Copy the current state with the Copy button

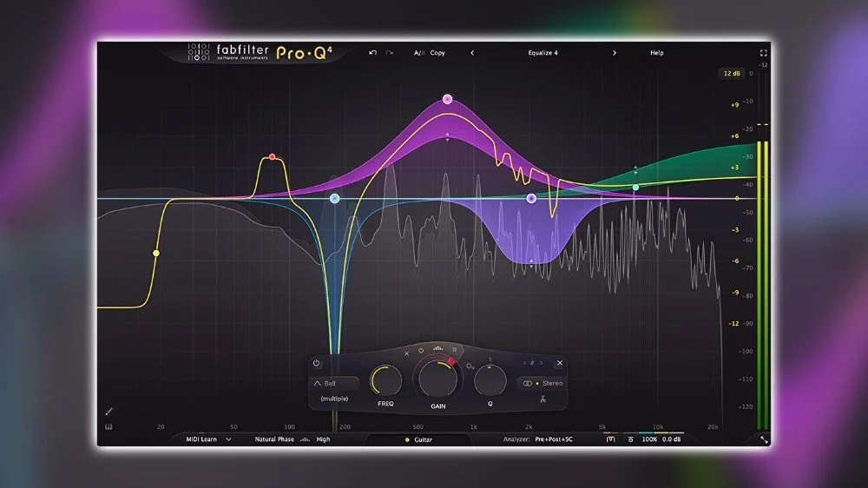437,53
